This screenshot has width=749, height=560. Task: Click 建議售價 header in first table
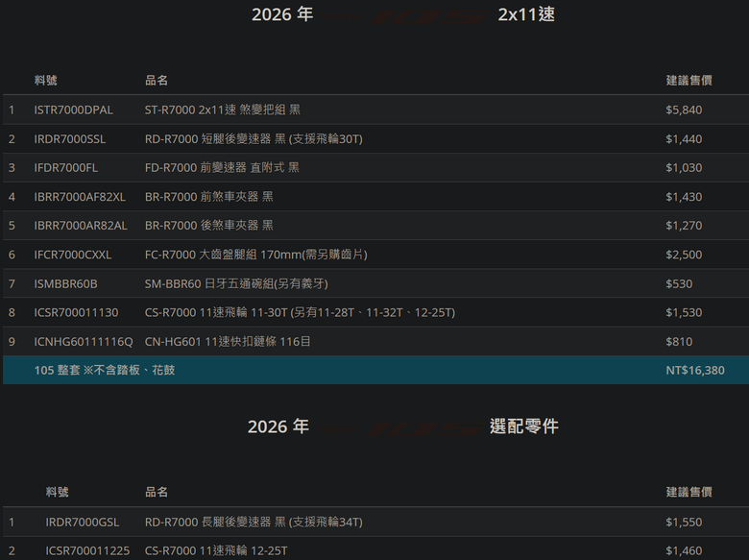click(x=689, y=81)
